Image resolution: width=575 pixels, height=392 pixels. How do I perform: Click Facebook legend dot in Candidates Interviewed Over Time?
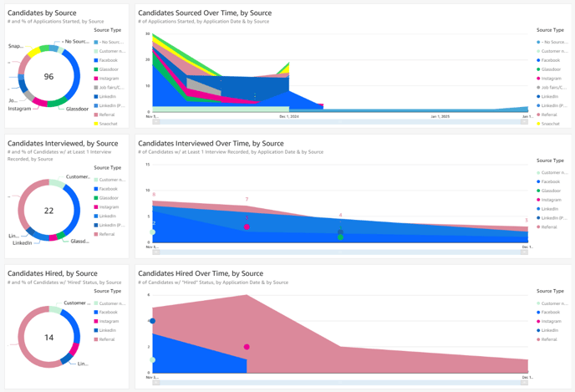click(x=538, y=181)
